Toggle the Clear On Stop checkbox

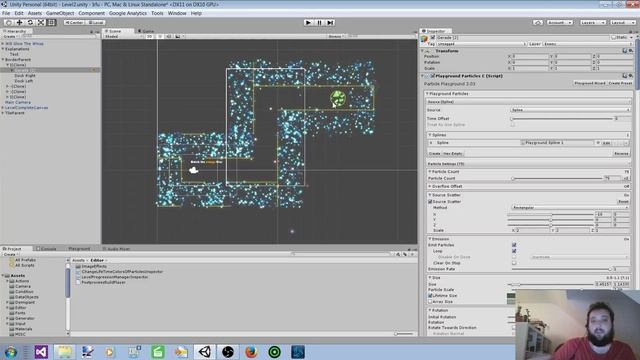(514, 263)
